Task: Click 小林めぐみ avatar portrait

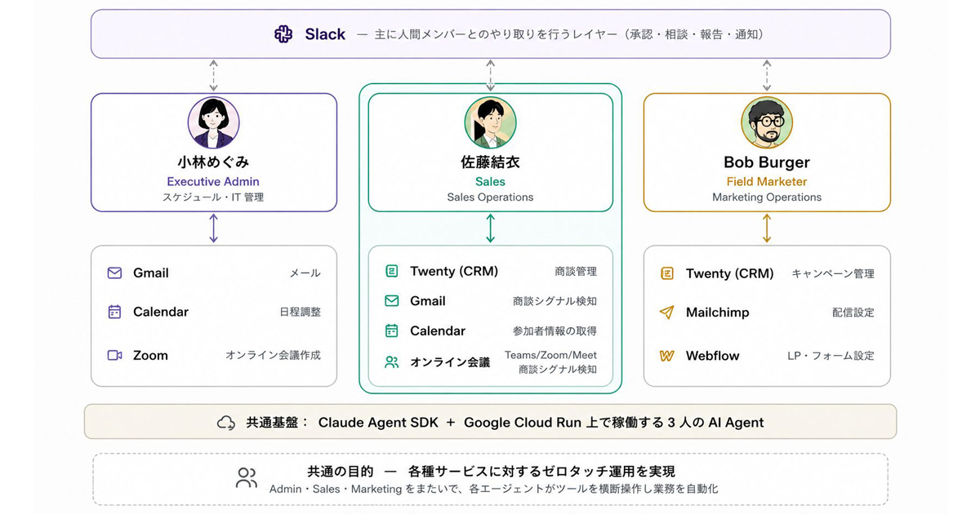Action: 213,123
